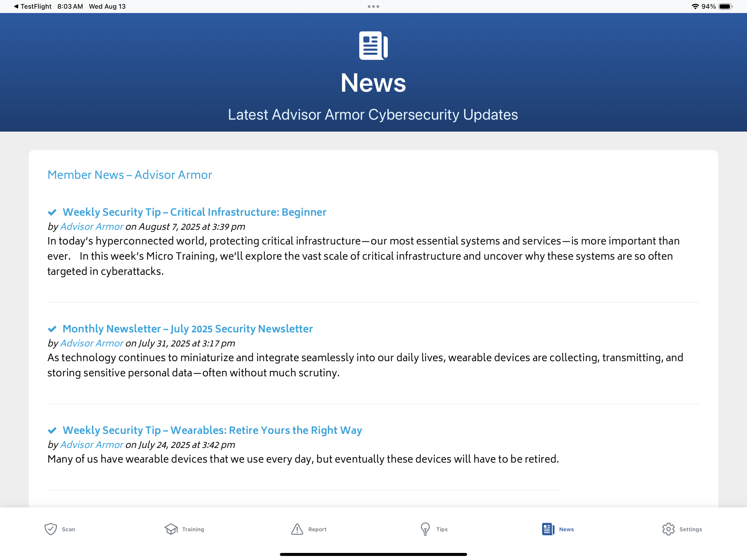
Task: Open Monthly Newsletter July 2025 article
Action: click(188, 329)
